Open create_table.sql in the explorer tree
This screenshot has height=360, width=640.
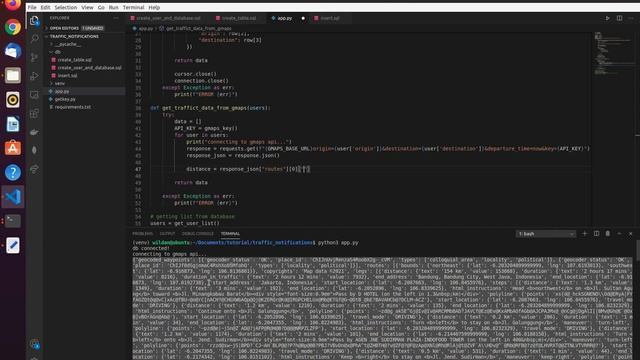(74, 60)
